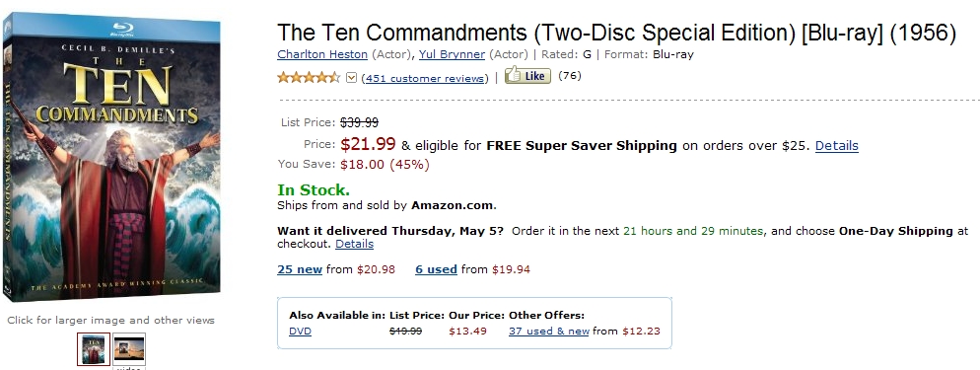View the 25 new offers
The width and height of the screenshot is (980, 370).
[x=300, y=269]
